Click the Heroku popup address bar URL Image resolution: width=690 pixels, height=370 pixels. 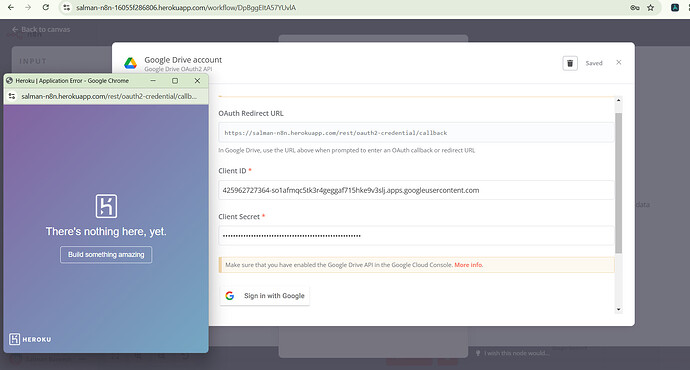pos(109,96)
